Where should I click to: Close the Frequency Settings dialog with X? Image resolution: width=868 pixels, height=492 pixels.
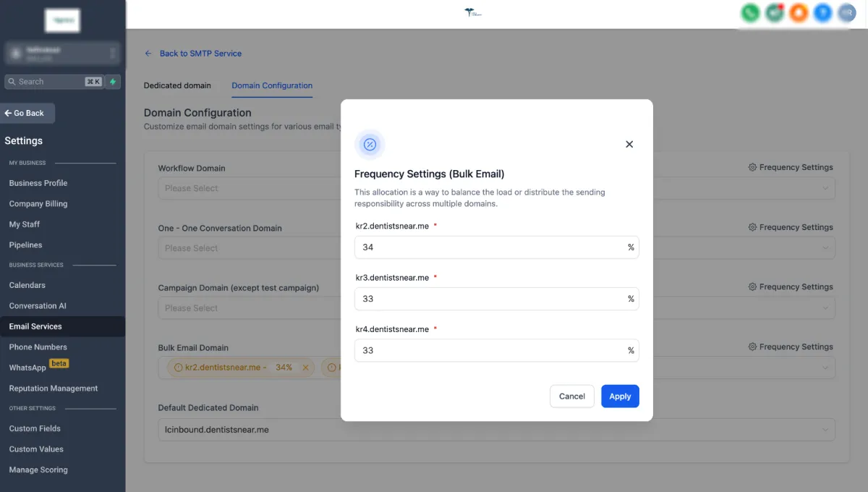coord(629,144)
